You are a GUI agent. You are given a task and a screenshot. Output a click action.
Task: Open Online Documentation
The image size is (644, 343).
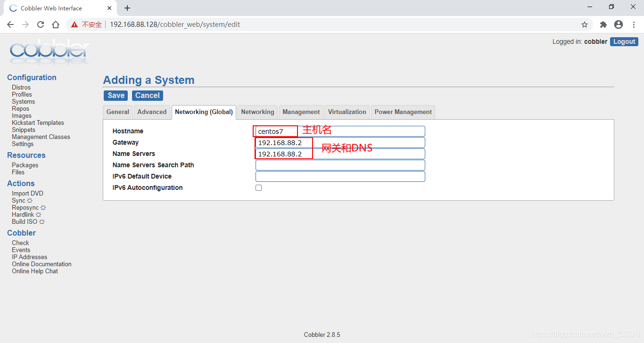pyautogui.click(x=41, y=264)
